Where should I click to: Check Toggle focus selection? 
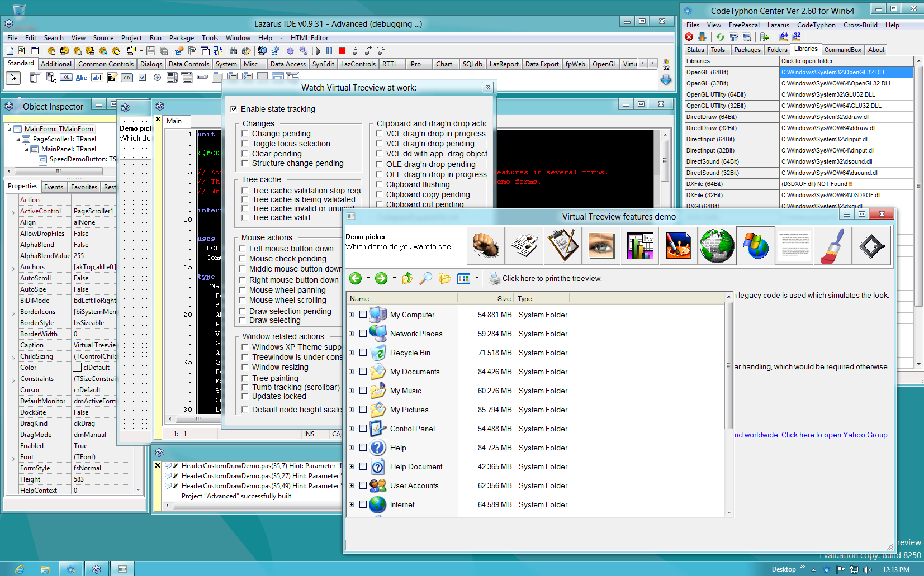click(x=245, y=144)
